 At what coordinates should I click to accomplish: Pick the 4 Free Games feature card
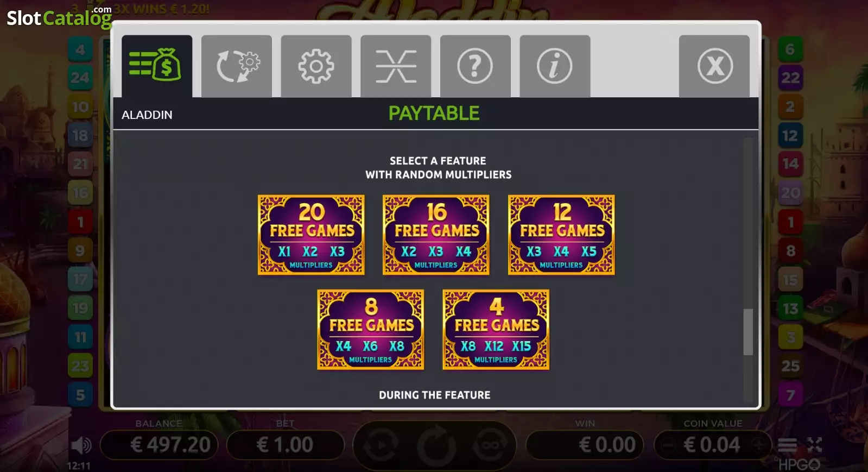pyautogui.click(x=496, y=329)
